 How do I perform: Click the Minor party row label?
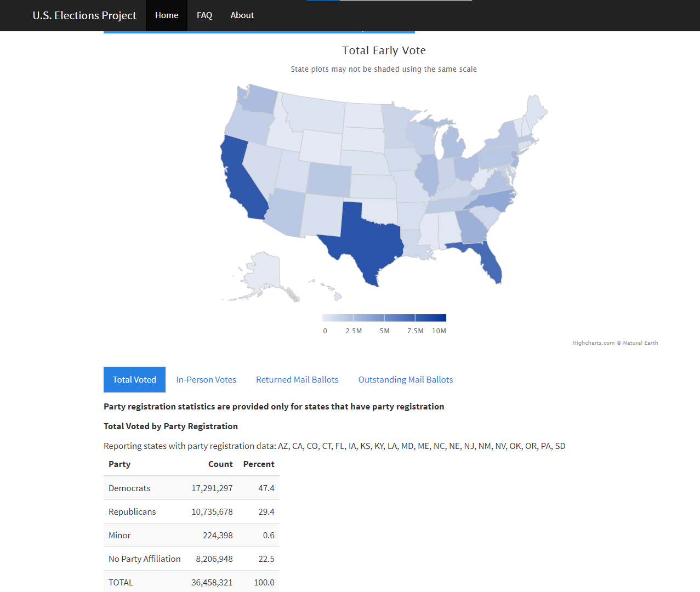pyautogui.click(x=119, y=535)
